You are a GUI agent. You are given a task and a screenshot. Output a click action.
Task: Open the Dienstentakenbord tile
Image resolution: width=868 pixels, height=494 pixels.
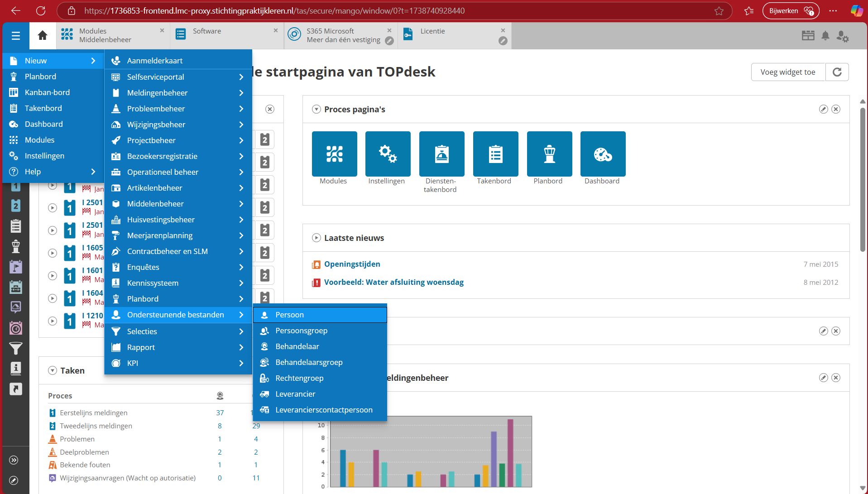click(441, 154)
